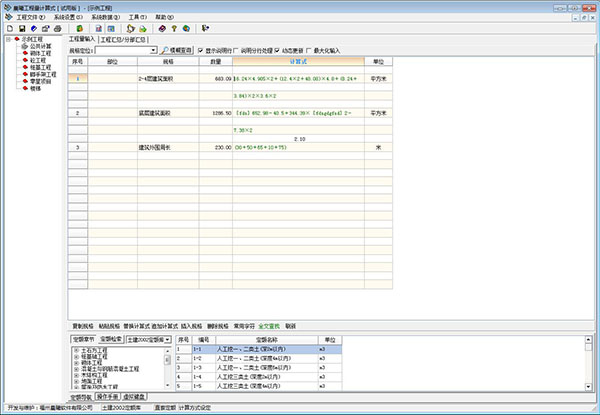Click the hand-and-page toolbar icon
600x415 pixels.
click(131, 28)
